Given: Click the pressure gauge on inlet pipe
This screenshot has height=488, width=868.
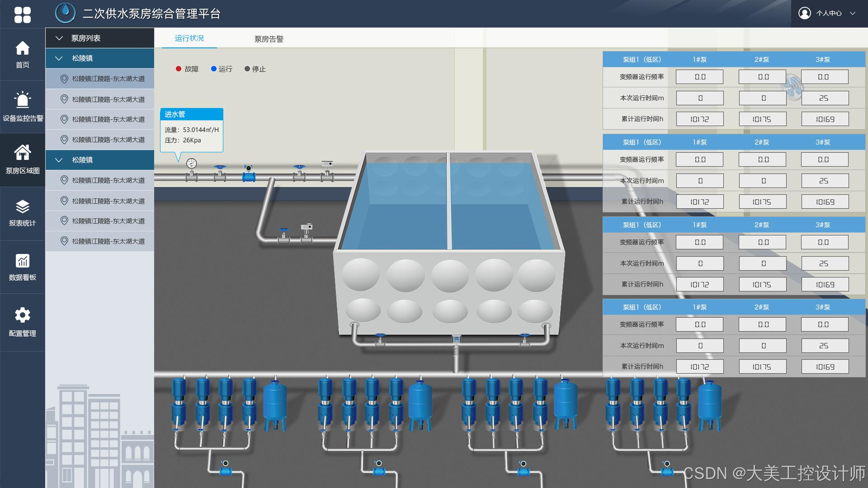Looking at the screenshot, I should (x=191, y=164).
